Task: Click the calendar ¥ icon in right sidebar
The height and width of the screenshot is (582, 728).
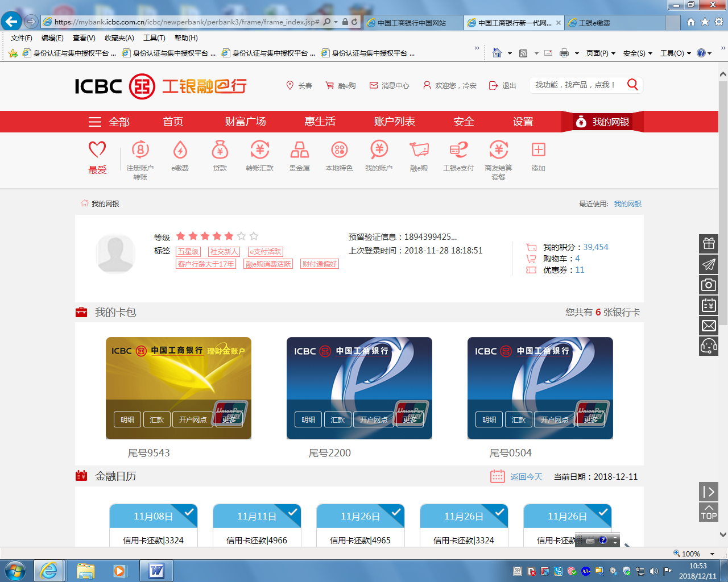Action: coord(709,305)
